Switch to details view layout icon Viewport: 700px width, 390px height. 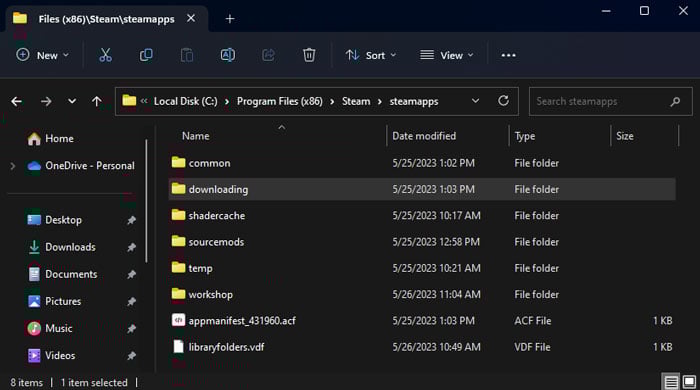click(671, 382)
